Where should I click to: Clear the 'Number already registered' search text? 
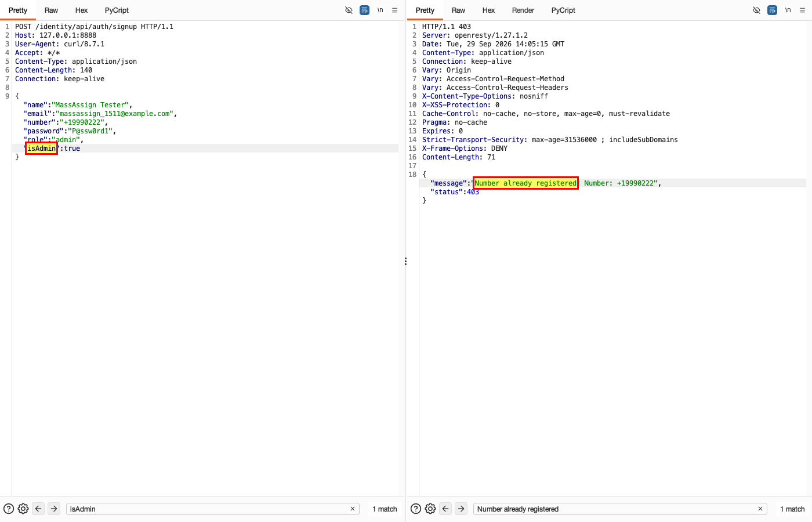point(760,509)
